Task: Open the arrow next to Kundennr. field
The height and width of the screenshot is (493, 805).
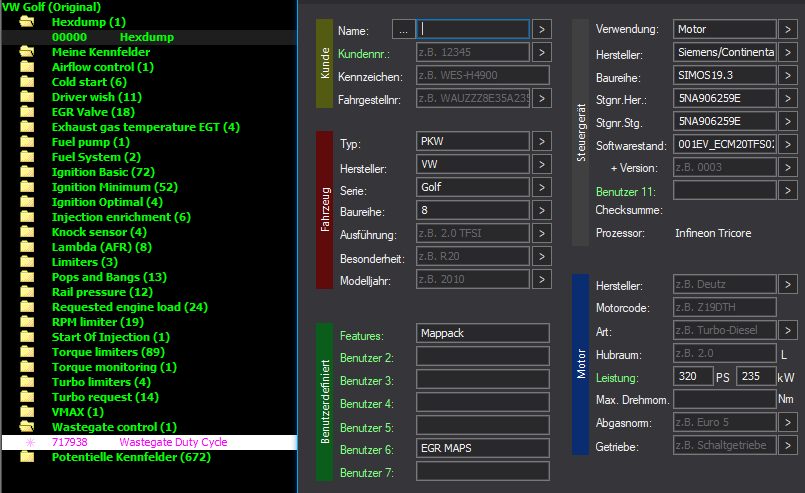Action: click(542, 52)
